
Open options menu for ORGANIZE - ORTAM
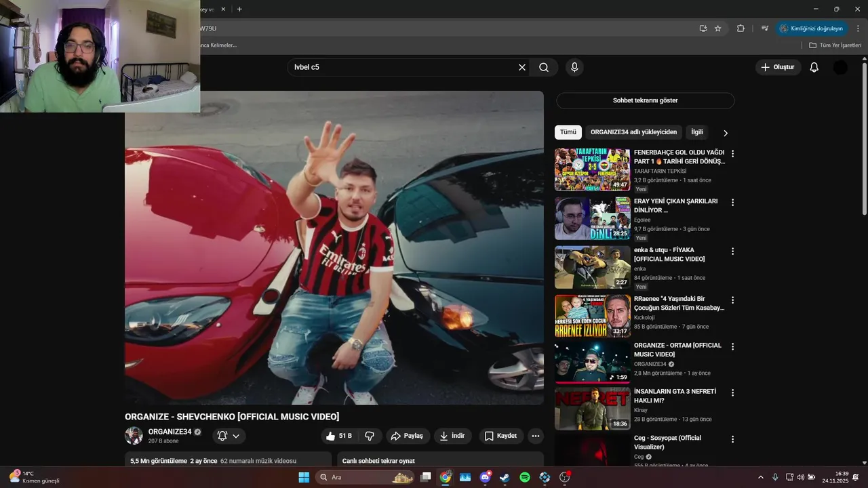[732, 346]
